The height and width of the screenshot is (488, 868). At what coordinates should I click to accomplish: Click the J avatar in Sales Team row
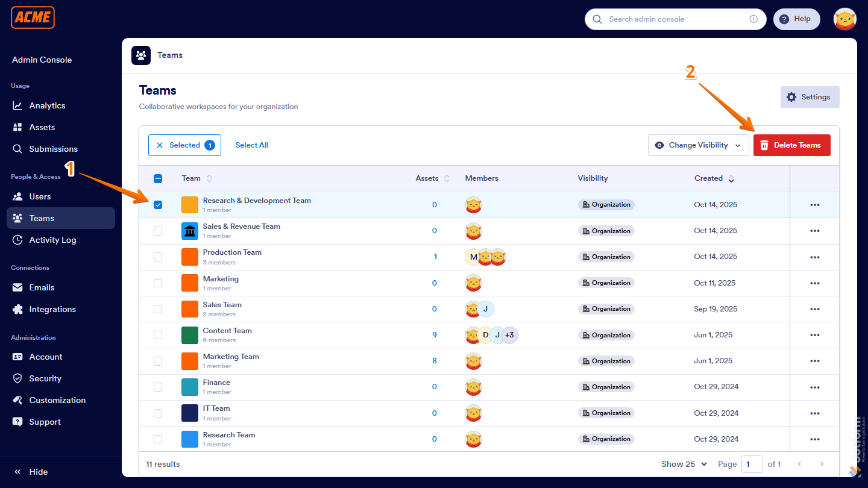click(485, 309)
